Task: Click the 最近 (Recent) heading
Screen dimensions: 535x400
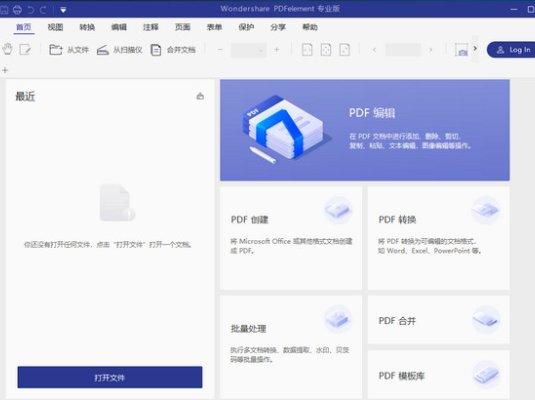Action: tap(25, 97)
